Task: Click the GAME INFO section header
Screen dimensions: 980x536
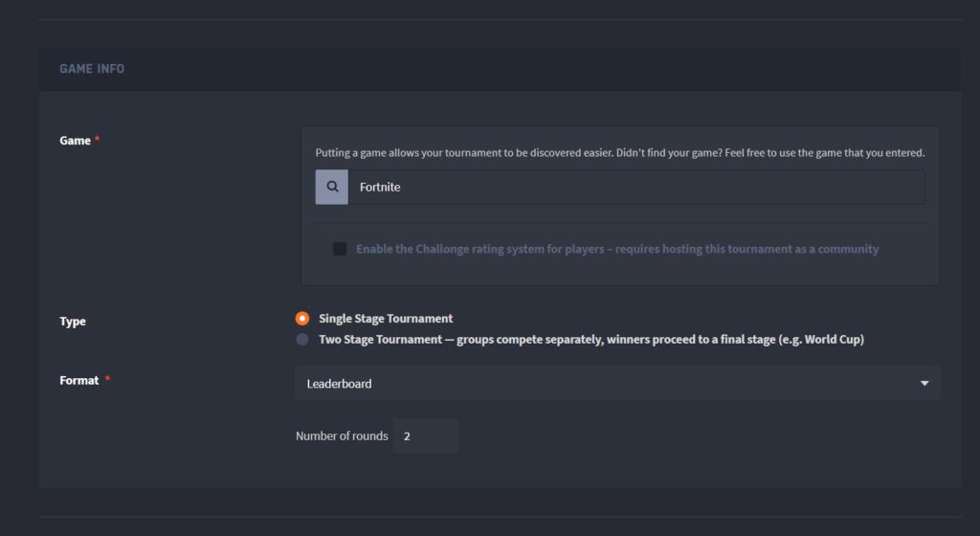Action: pyautogui.click(x=92, y=69)
